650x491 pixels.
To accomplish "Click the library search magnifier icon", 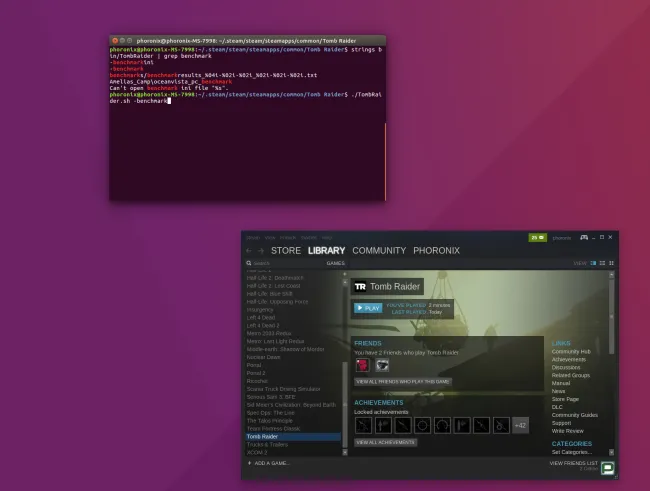I will pyautogui.click(x=249, y=263).
